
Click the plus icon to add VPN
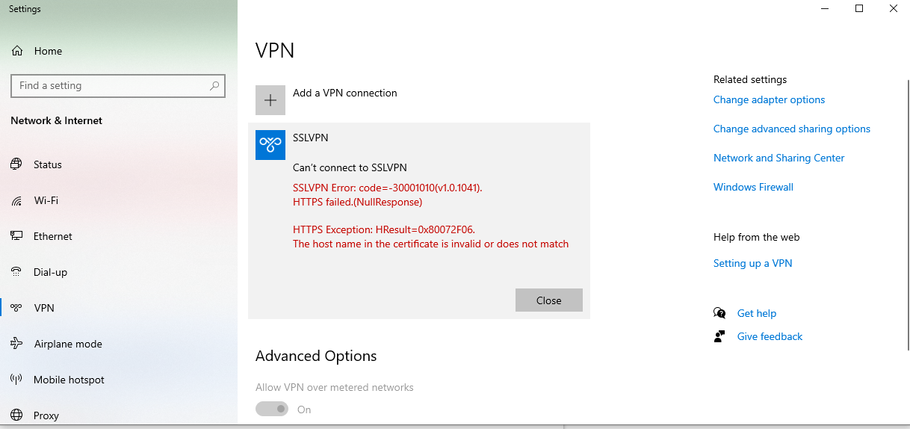pos(270,100)
